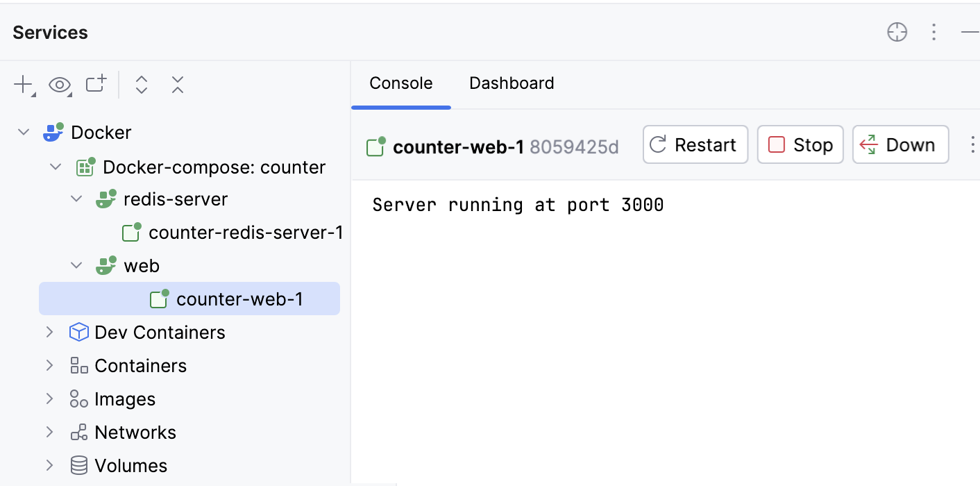Collapse the web service node

[x=76, y=266]
